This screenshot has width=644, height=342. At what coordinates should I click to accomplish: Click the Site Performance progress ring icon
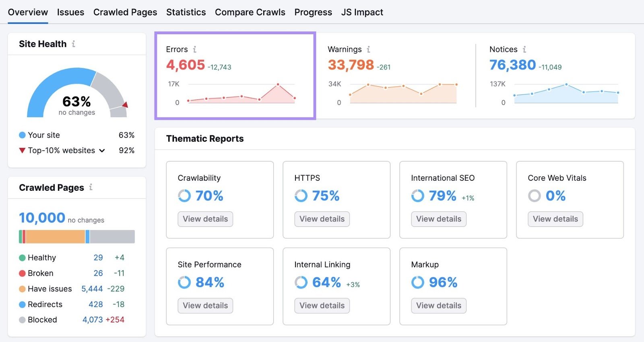coord(184,282)
